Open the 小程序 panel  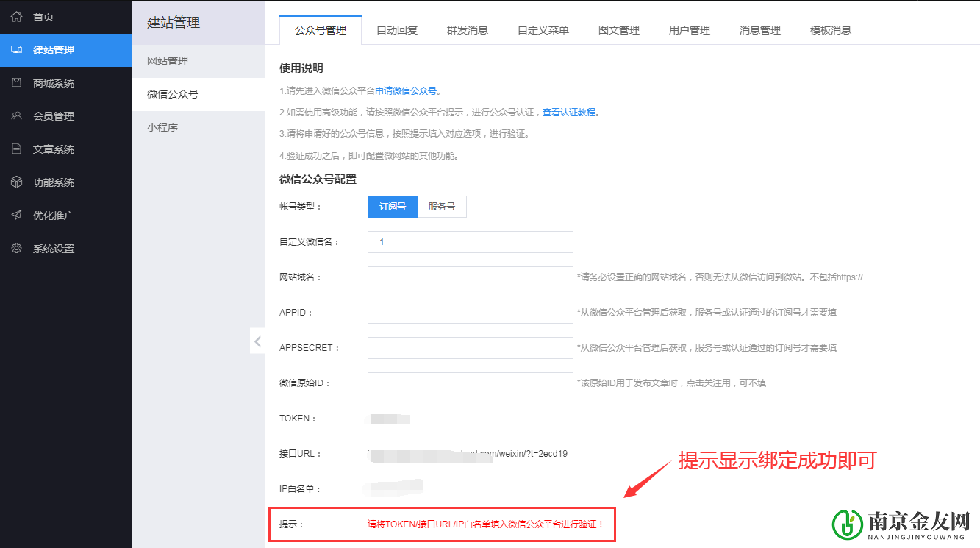click(x=163, y=127)
